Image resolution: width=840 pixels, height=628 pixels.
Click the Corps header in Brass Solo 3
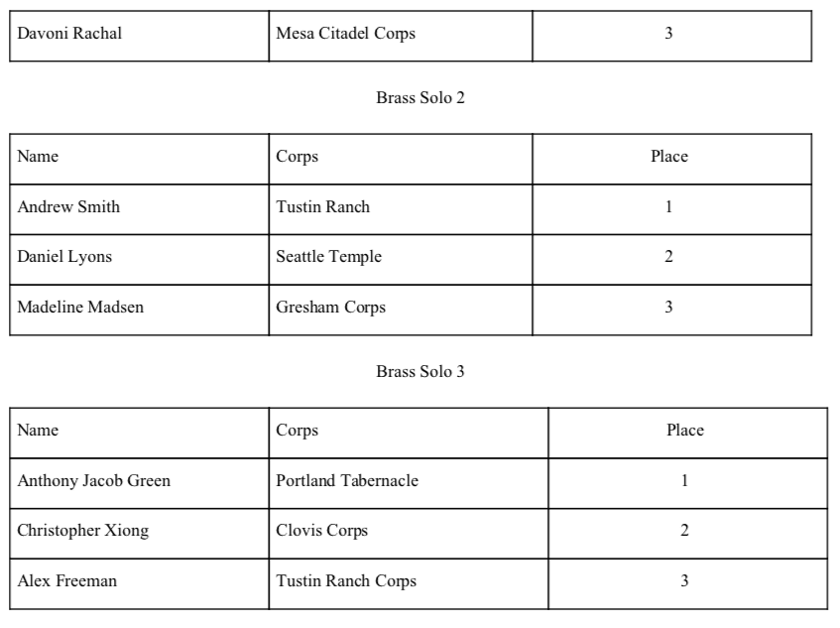pyautogui.click(x=409, y=433)
